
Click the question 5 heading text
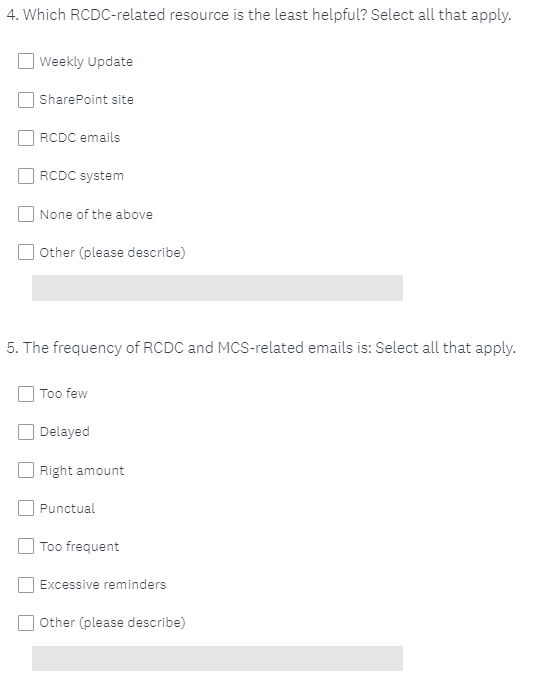[x=261, y=348]
